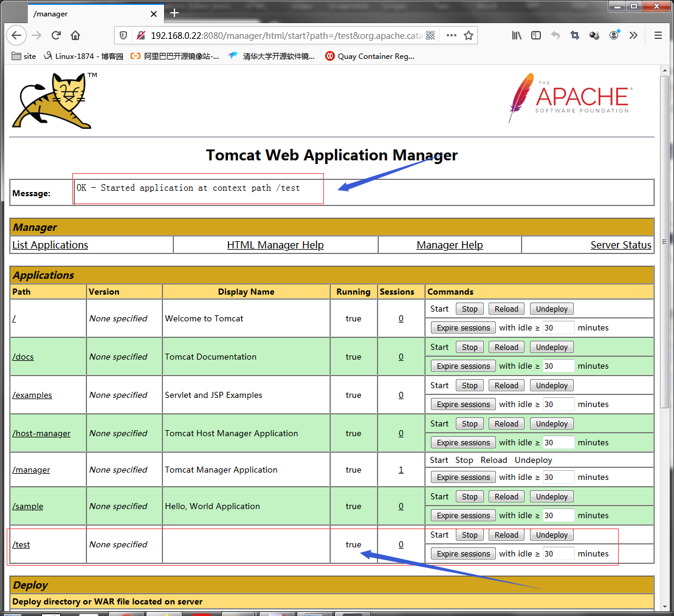
Task: Click the idle minutes field for /examples
Action: click(559, 404)
